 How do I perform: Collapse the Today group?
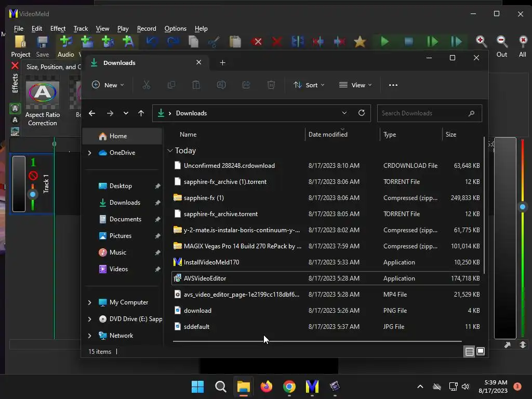[170, 151]
